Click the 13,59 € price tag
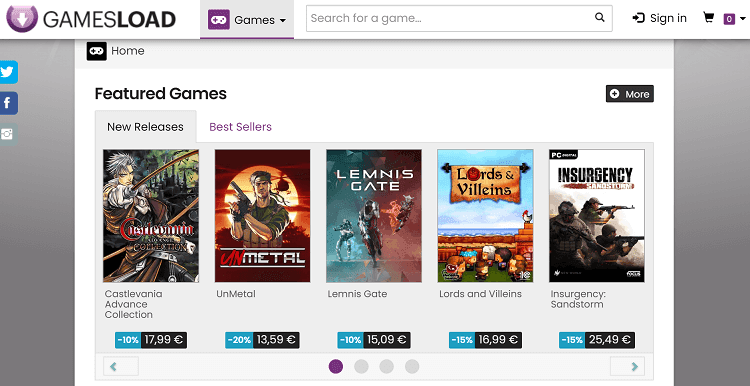 [x=276, y=340]
